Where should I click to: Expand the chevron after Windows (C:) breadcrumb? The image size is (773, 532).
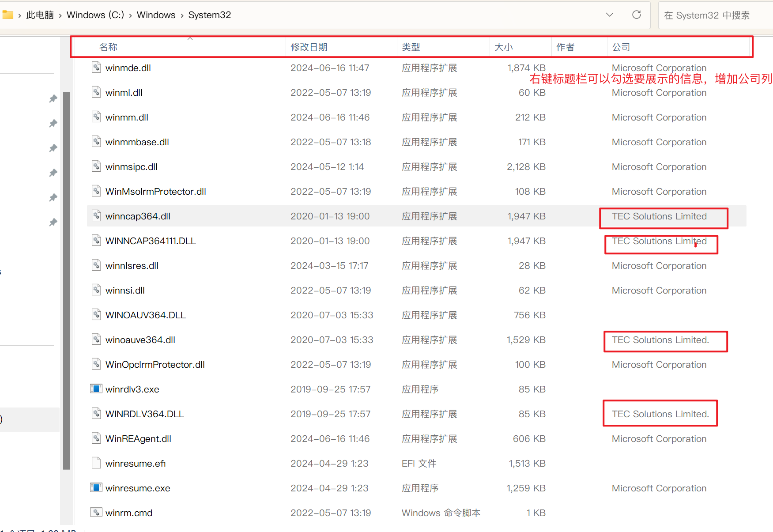pos(130,15)
